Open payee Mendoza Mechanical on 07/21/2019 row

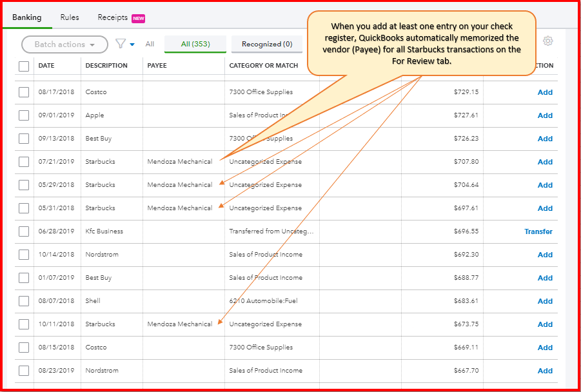pos(180,162)
